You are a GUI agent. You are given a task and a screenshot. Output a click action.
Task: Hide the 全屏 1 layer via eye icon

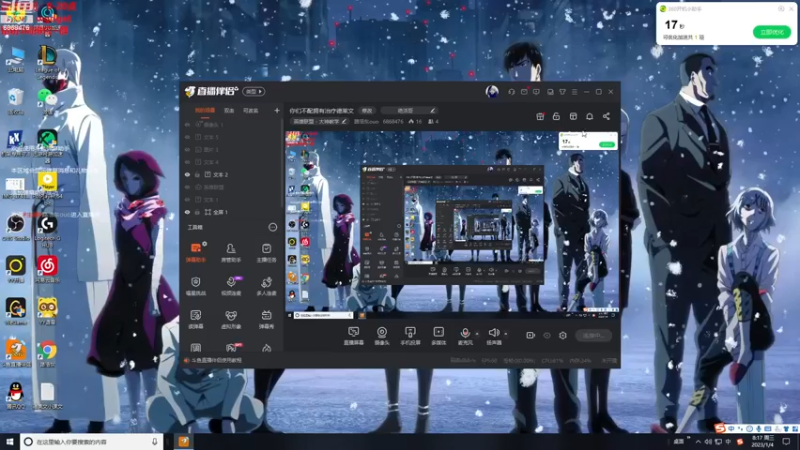pyautogui.click(x=187, y=212)
